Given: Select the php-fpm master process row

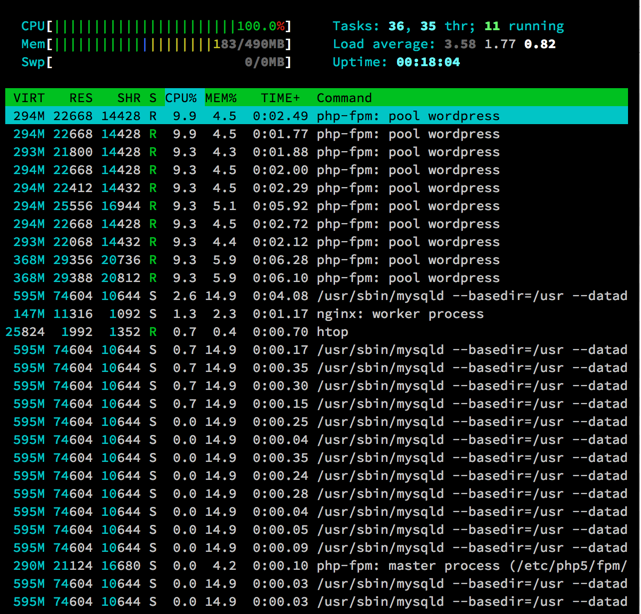Looking at the screenshot, I should click(316, 566).
